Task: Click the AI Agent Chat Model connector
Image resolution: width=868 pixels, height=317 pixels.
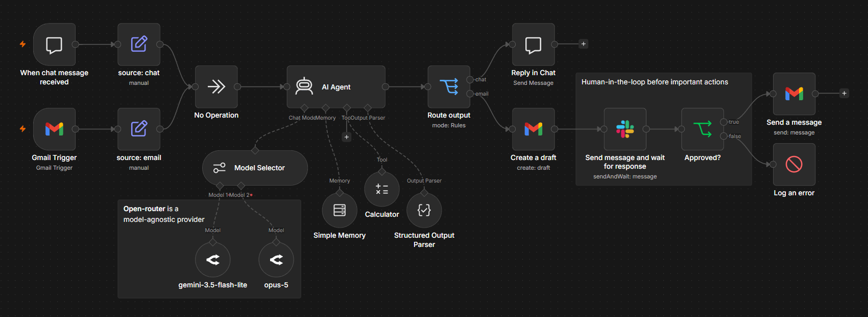Action: [x=304, y=108]
